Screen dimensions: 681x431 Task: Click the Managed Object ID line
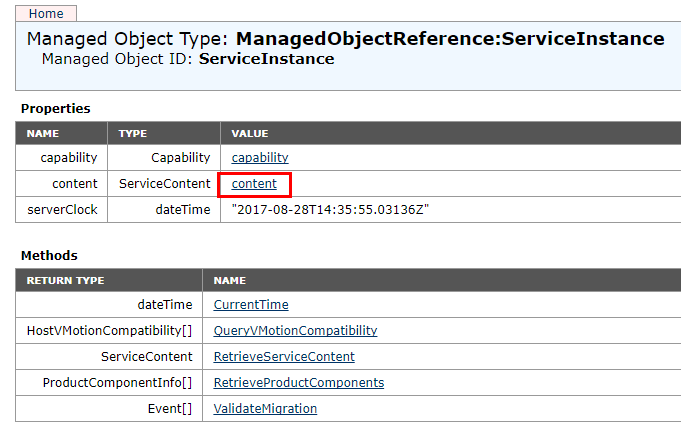coord(188,59)
